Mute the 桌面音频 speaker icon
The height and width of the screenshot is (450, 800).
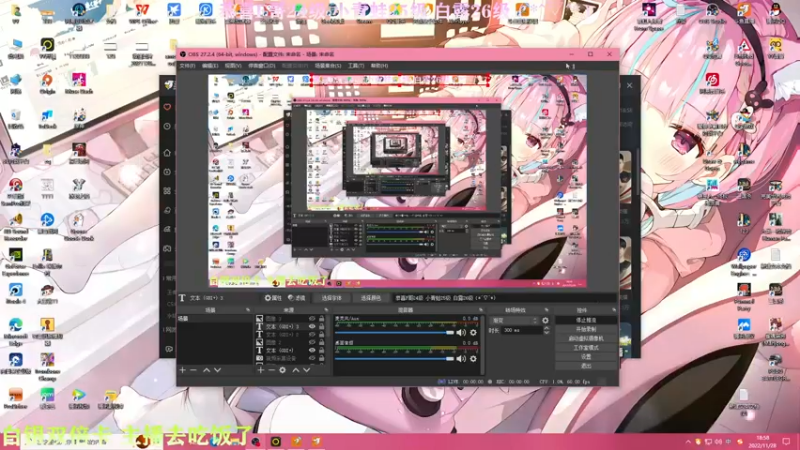point(461,359)
